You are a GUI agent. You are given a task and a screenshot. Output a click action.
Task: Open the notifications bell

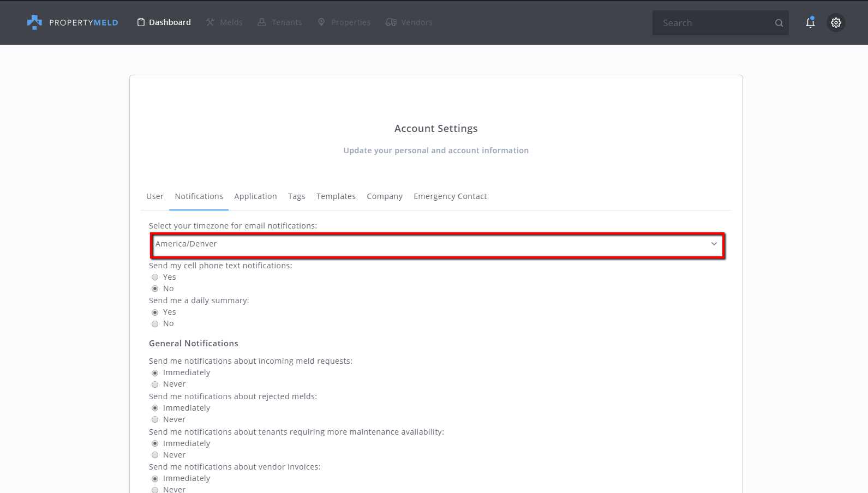click(x=810, y=22)
